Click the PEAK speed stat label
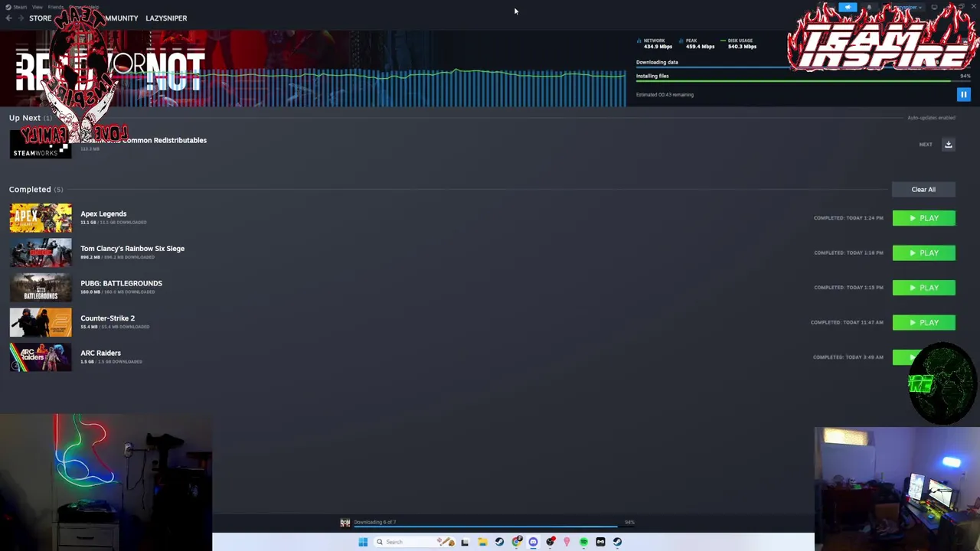Viewport: 980px width, 551px height. [691, 41]
